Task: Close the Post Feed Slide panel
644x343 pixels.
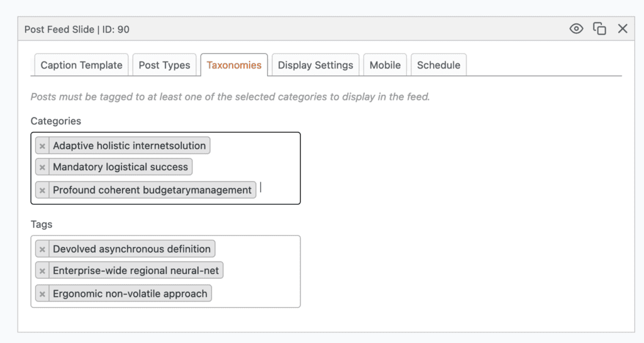Action: pyautogui.click(x=623, y=29)
